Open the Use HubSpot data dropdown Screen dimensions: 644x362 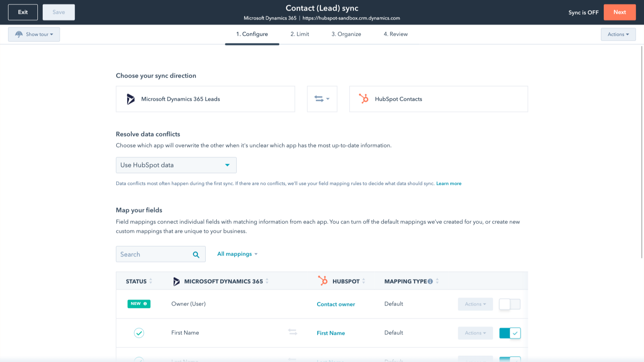176,165
